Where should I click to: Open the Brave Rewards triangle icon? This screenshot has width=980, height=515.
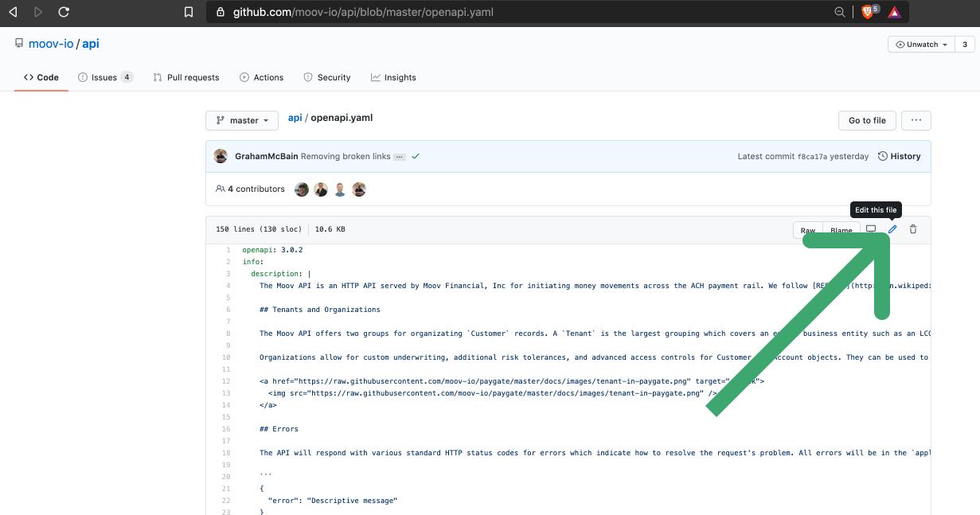point(894,12)
